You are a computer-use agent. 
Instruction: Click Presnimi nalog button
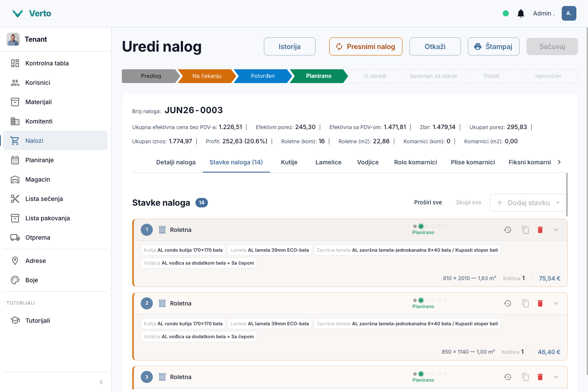(366, 46)
